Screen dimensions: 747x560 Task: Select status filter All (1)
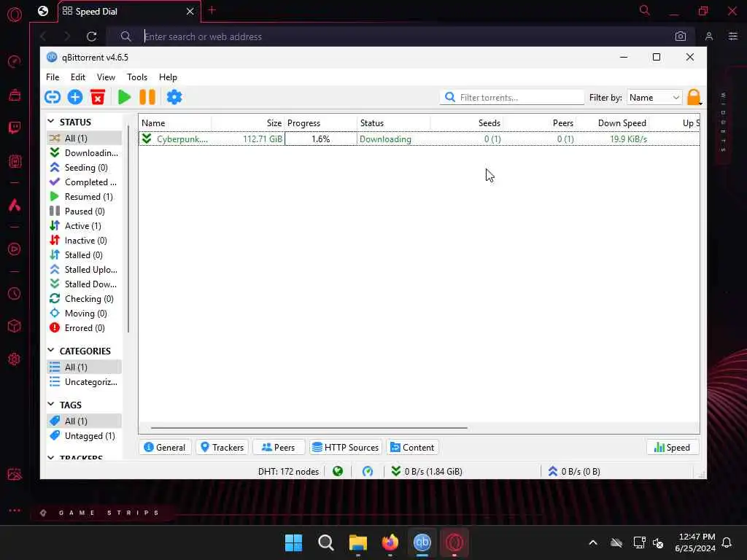85,138
